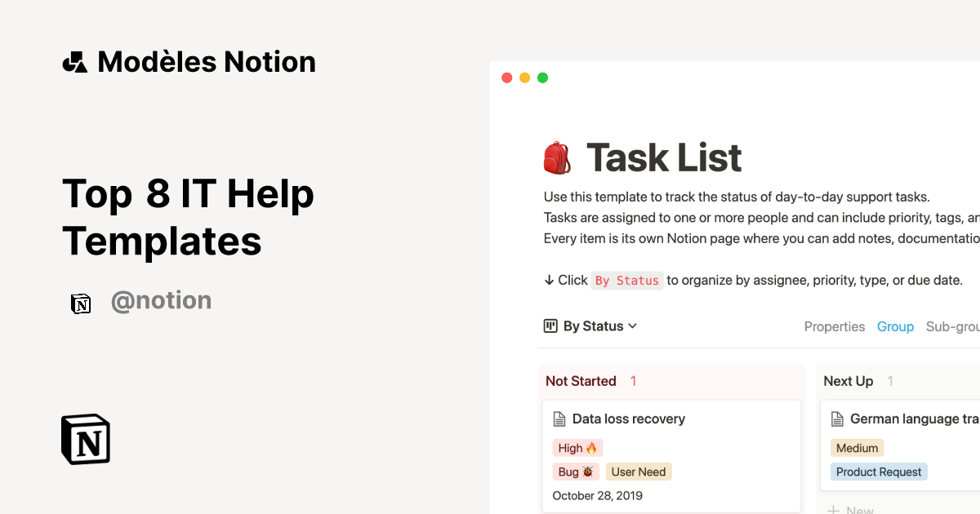
Task: Click the By Status inline code link
Action: click(x=627, y=280)
